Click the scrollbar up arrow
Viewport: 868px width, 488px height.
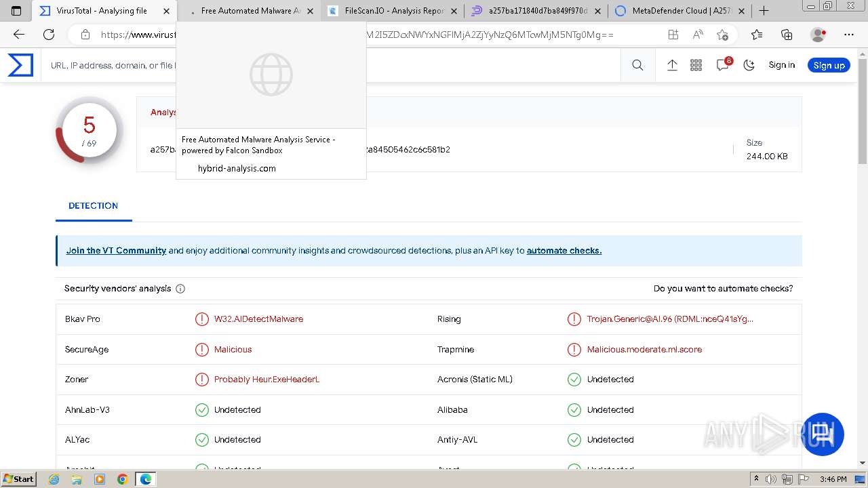click(x=863, y=54)
